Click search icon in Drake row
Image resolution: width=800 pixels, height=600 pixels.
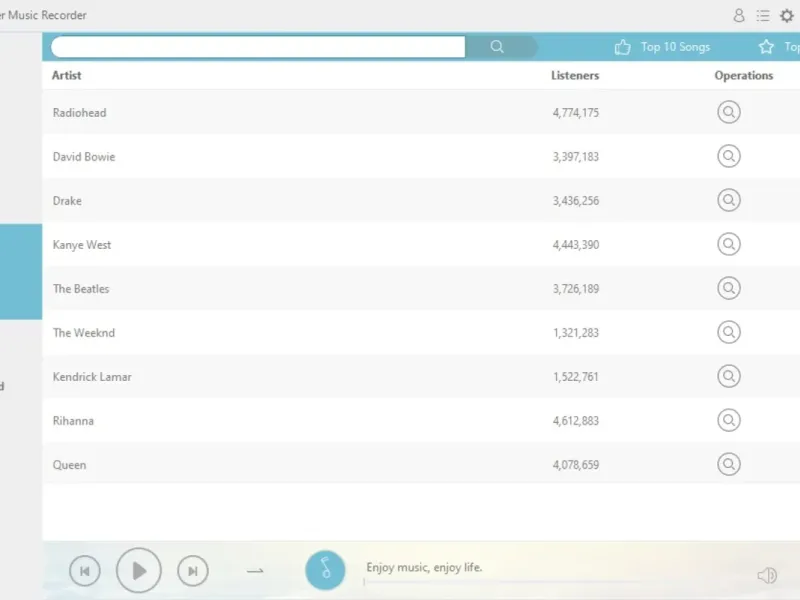pyautogui.click(x=729, y=199)
